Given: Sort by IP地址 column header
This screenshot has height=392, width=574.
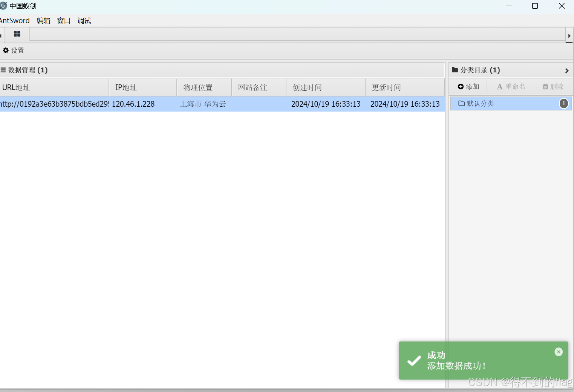Looking at the screenshot, I should point(143,87).
